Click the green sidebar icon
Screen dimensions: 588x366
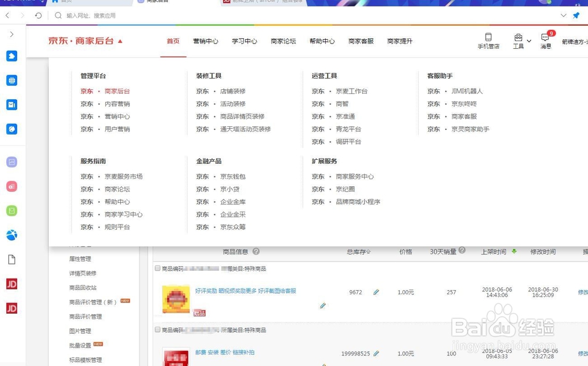tap(12, 210)
